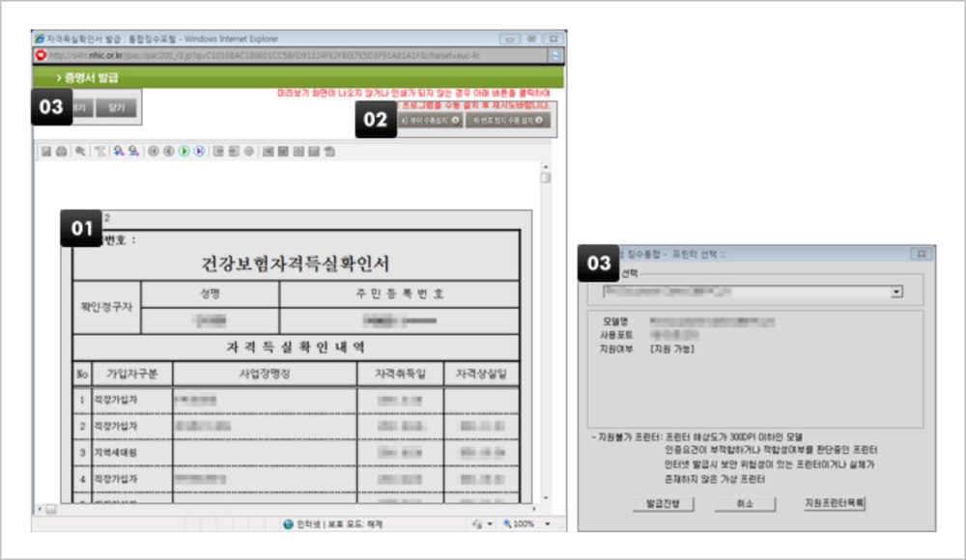The height and width of the screenshot is (560, 966).
Task: Click the vertical scrollbar thumb
Action: (x=546, y=178)
